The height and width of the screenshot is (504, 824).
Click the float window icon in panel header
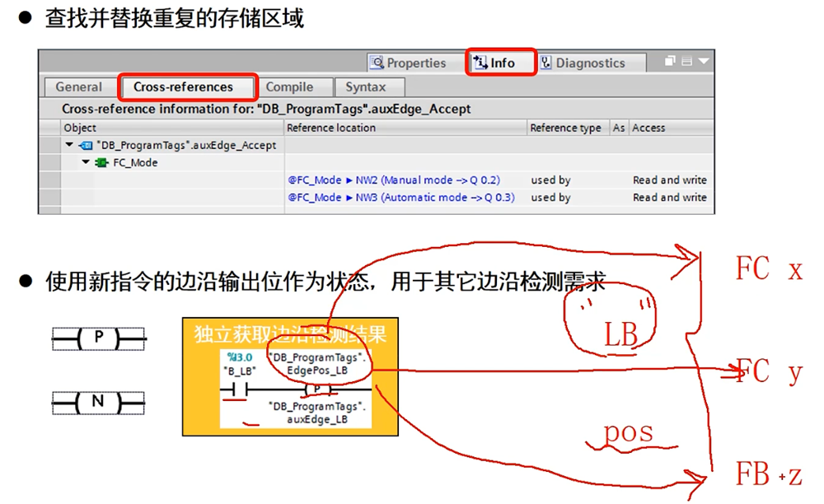pos(670,62)
